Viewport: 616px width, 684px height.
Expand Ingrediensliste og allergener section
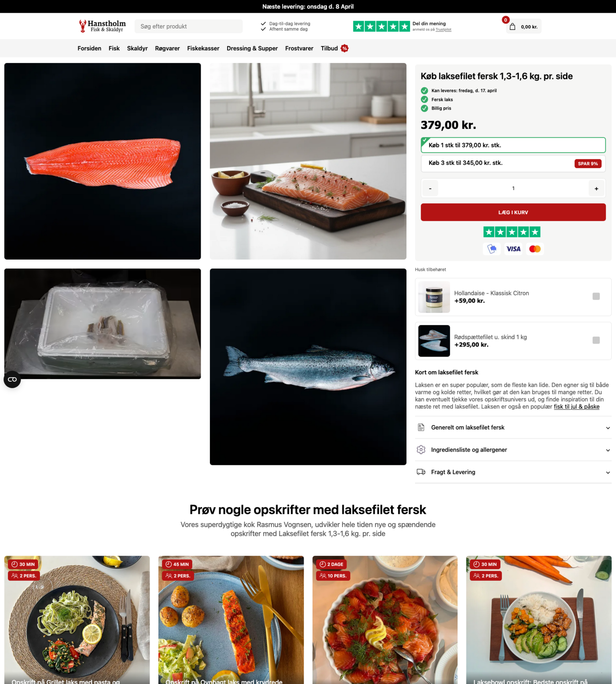[x=513, y=450]
